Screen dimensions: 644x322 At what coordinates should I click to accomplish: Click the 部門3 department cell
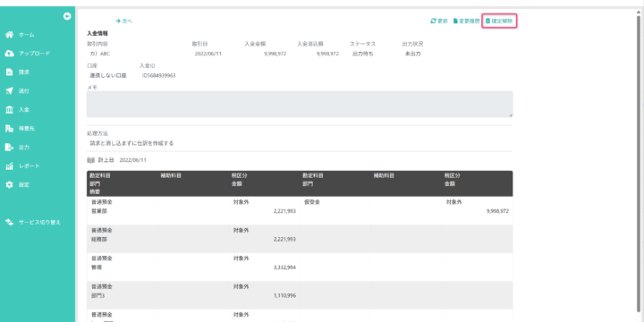[97, 295]
